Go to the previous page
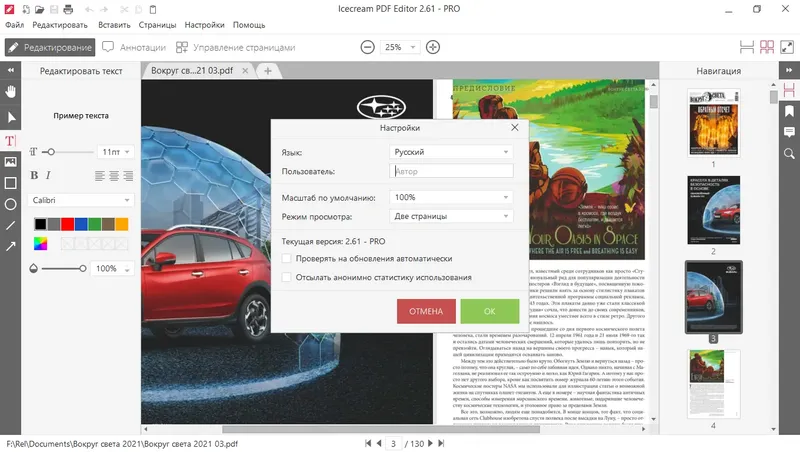Image resolution: width=800 pixels, height=452 pixels. pyautogui.click(x=379, y=443)
